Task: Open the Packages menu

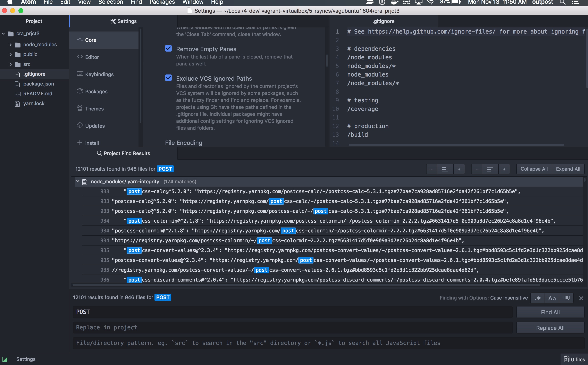Action: pyautogui.click(x=162, y=2)
